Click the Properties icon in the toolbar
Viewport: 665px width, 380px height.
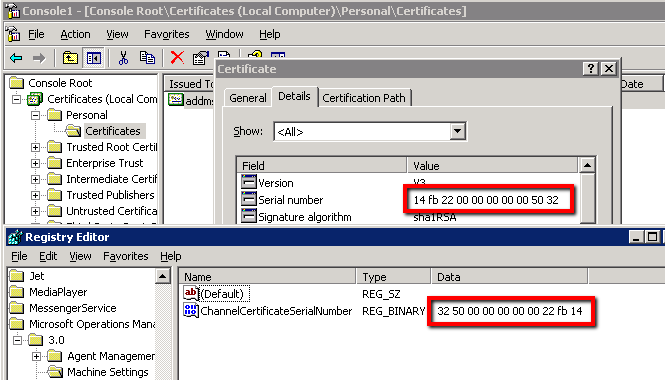tap(201, 58)
